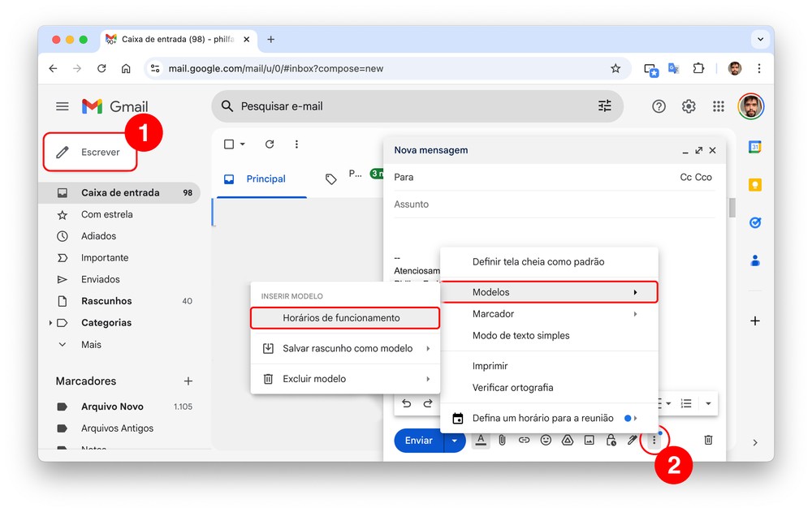Click the Assunto subject field
This screenshot has width=812, height=512.
(x=552, y=204)
